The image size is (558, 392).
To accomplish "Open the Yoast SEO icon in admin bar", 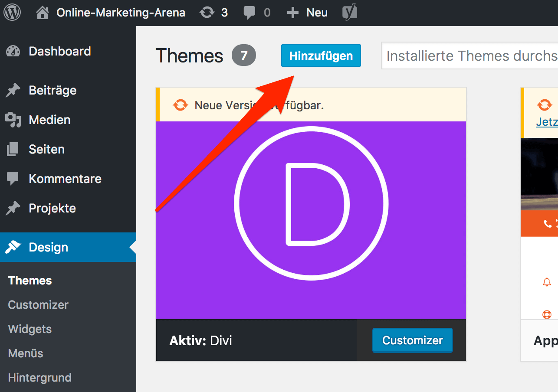I will (x=350, y=13).
